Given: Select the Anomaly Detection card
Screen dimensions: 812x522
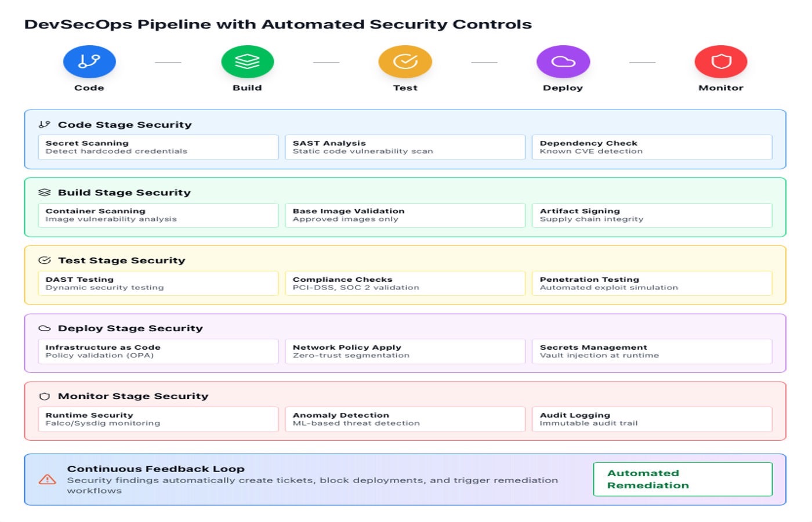Looking at the screenshot, I should (405, 419).
